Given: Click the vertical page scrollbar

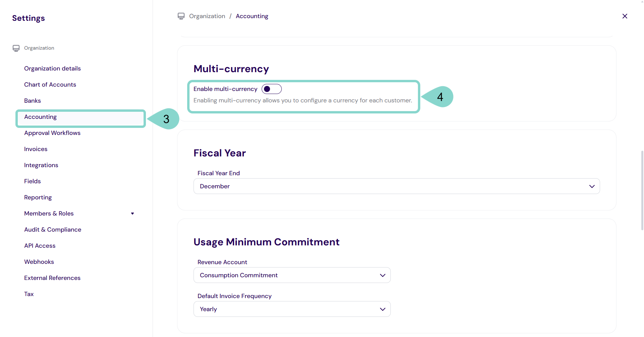Looking at the screenshot, I should [x=642, y=190].
